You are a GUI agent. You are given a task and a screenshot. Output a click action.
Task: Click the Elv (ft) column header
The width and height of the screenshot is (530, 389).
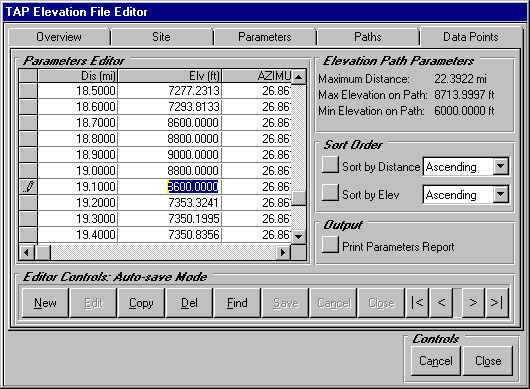coord(170,76)
